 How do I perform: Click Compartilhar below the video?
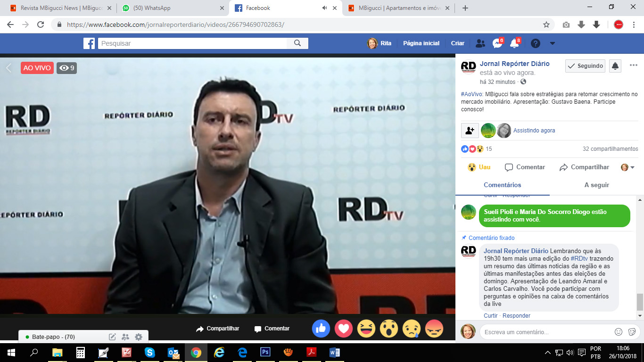tap(218, 329)
